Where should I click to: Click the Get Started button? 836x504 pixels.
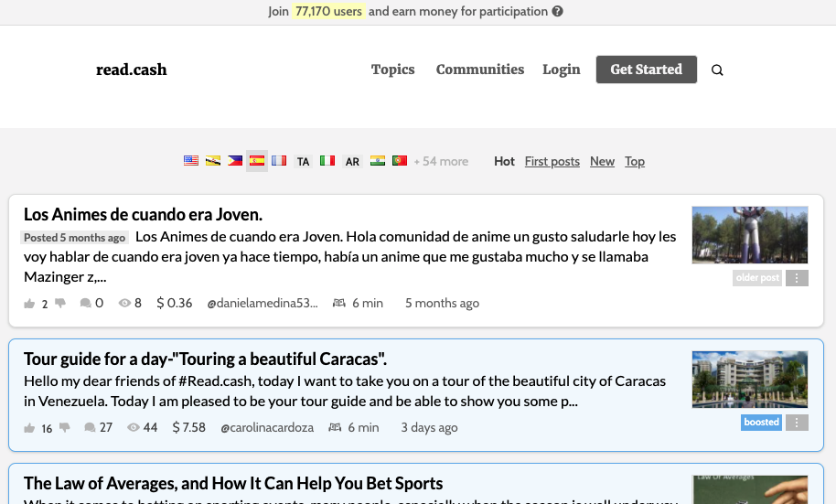pyautogui.click(x=646, y=70)
